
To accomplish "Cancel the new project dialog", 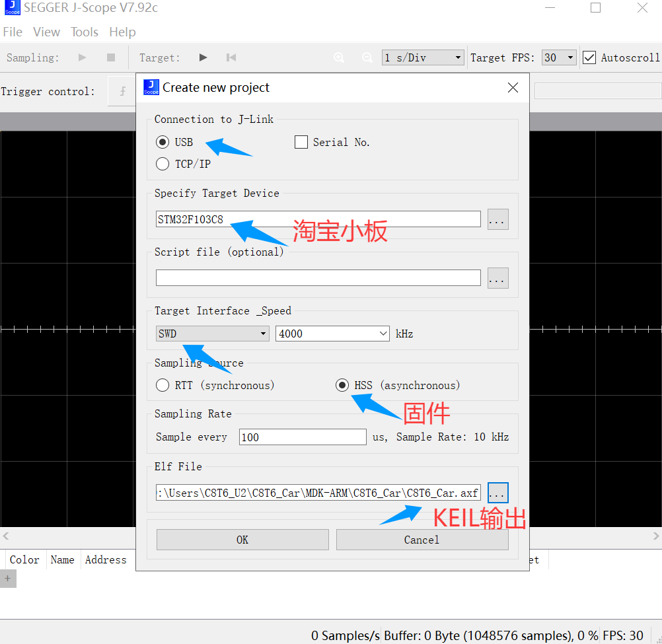I will 422,540.
